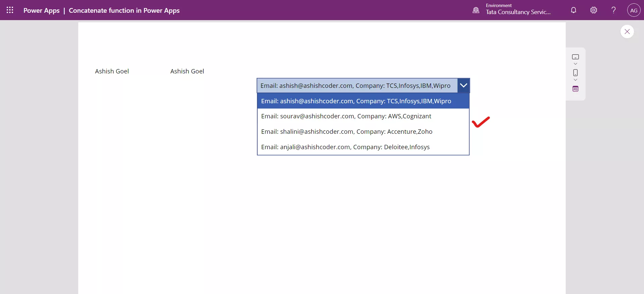Click the Power Apps title link

point(42,10)
